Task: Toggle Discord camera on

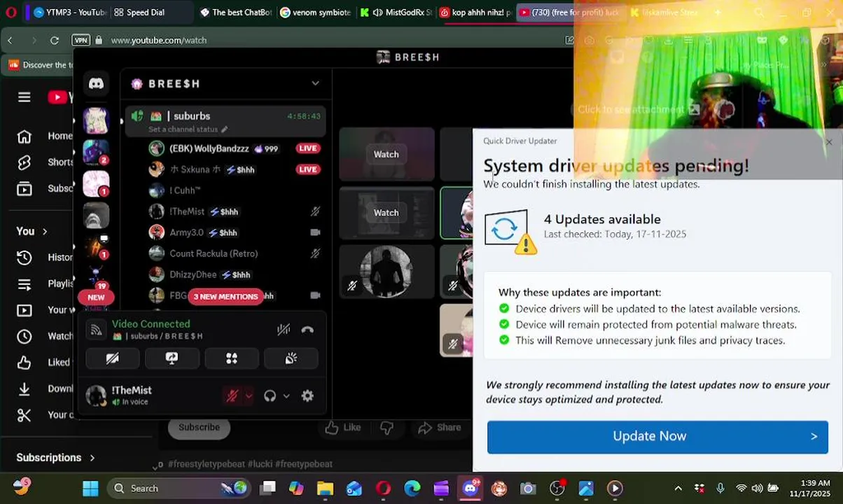Action: (x=112, y=358)
